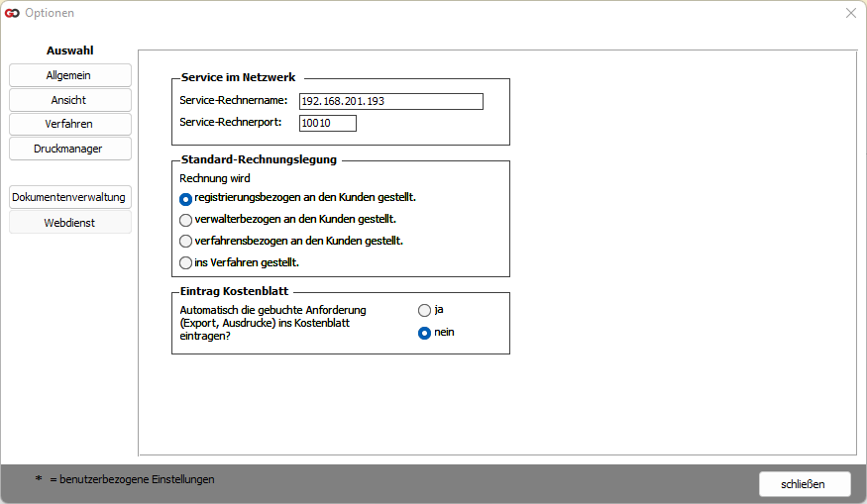Click the Standard-Rechnungslegung group heading
Screen dimensions: 867x504
259,159
